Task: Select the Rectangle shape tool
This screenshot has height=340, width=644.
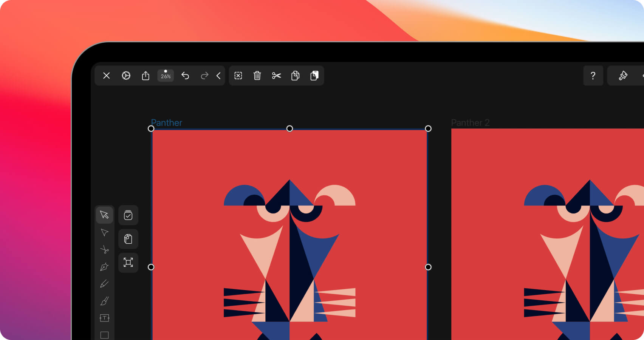Action: point(104,335)
